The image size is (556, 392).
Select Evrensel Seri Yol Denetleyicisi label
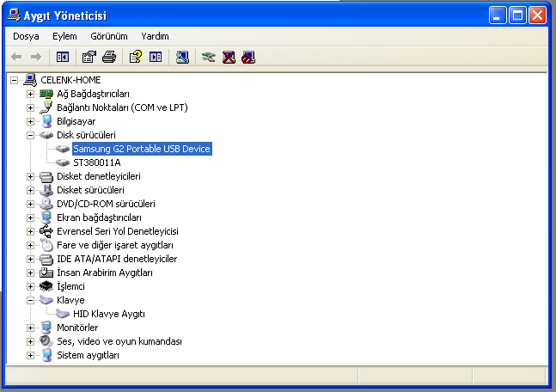118,231
